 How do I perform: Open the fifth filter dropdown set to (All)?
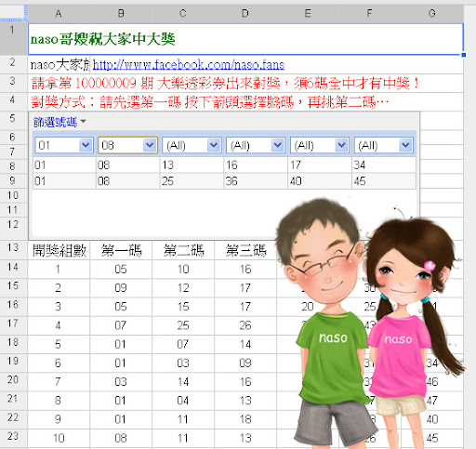(x=320, y=145)
